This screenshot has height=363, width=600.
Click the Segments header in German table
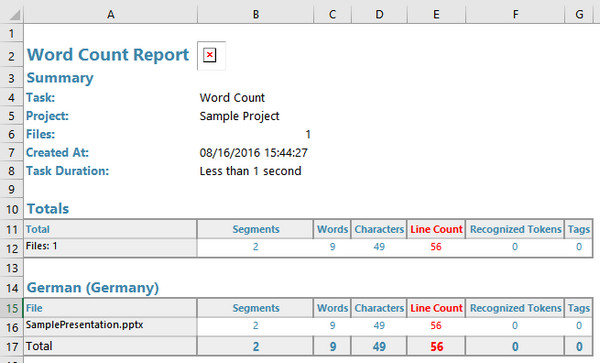click(256, 308)
